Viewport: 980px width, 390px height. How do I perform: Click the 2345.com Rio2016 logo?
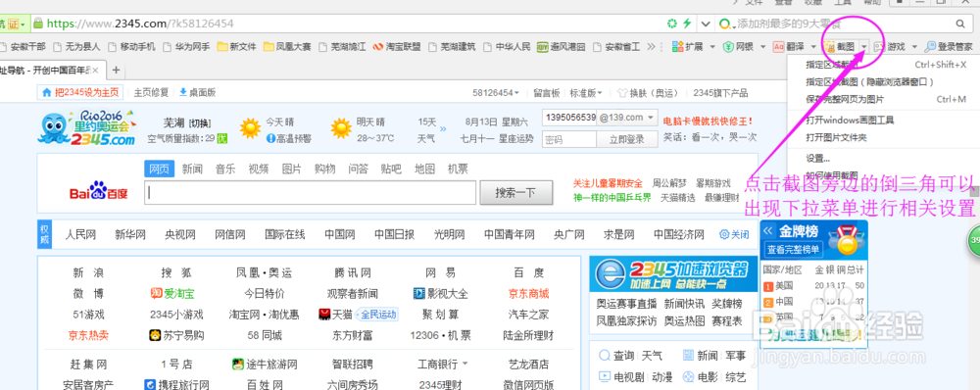coord(86,127)
